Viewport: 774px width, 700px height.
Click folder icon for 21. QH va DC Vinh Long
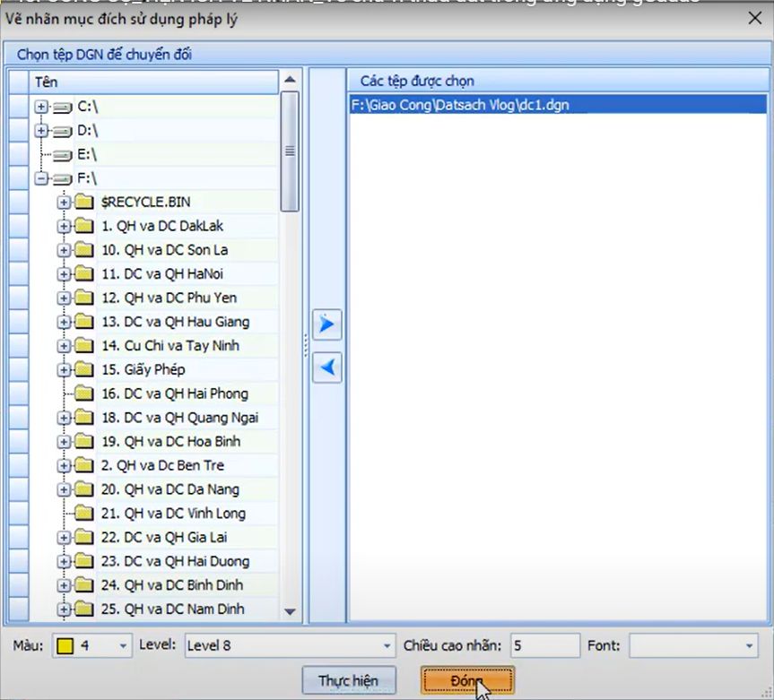[85, 514]
